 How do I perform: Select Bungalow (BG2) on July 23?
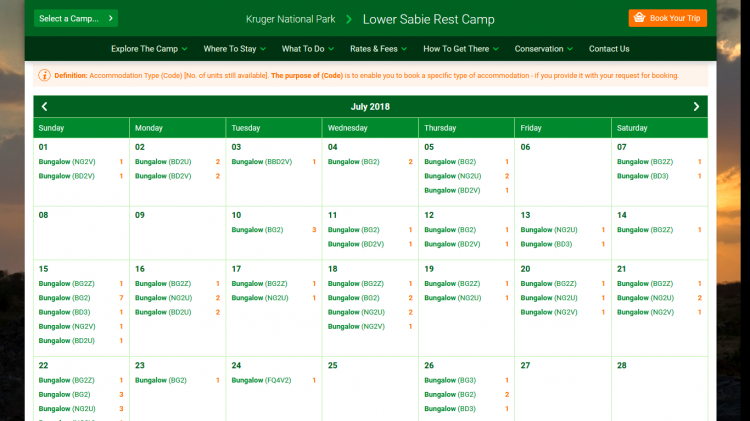click(161, 380)
